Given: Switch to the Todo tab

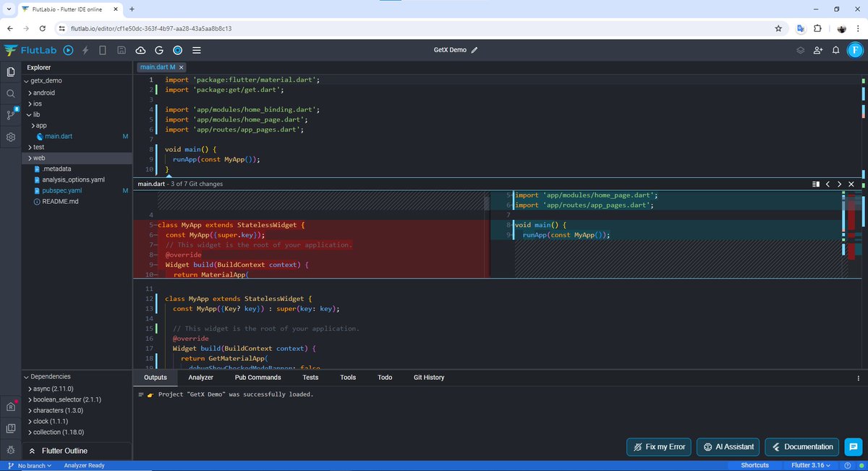Looking at the screenshot, I should (x=385, y=377).
